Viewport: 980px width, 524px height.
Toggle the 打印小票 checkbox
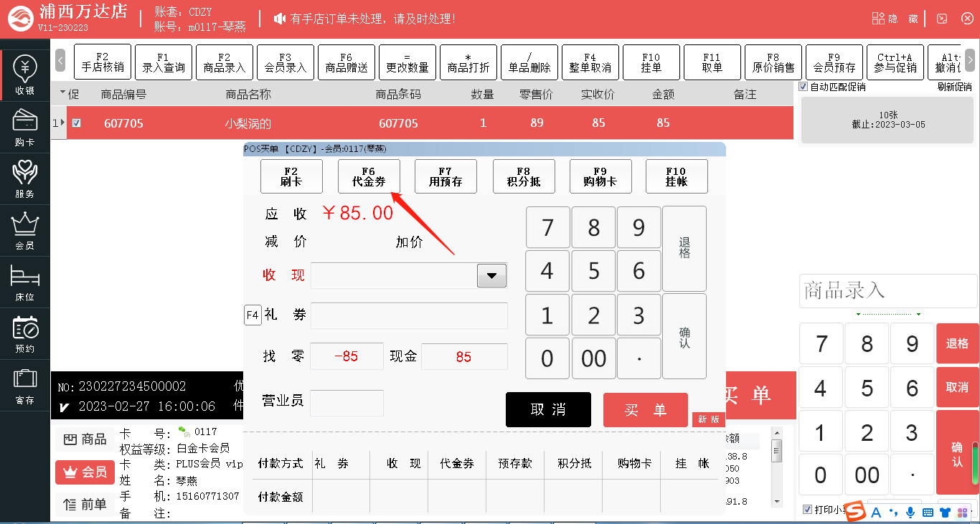click(x=808, y=510)
